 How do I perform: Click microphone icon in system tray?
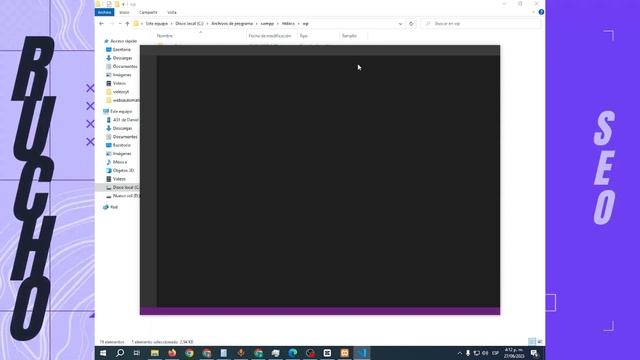tap(468, 353)
